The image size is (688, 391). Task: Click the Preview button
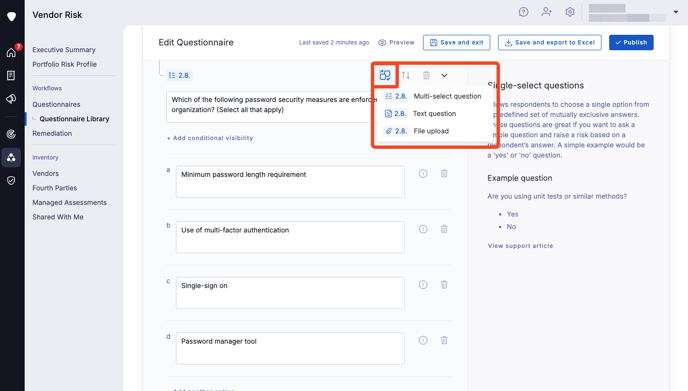[x=396, y=43]
